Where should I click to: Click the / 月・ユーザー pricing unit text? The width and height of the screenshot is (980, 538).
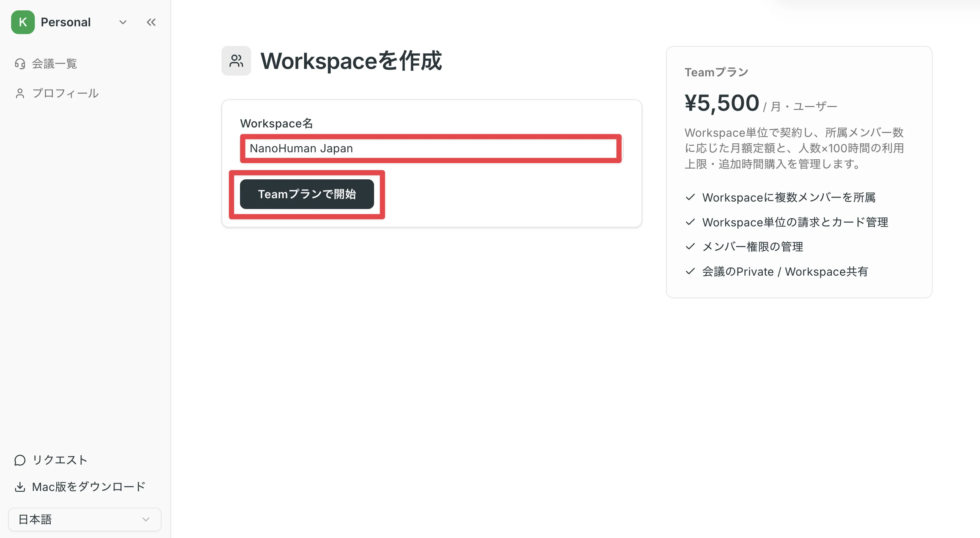[x=800, y=107]
